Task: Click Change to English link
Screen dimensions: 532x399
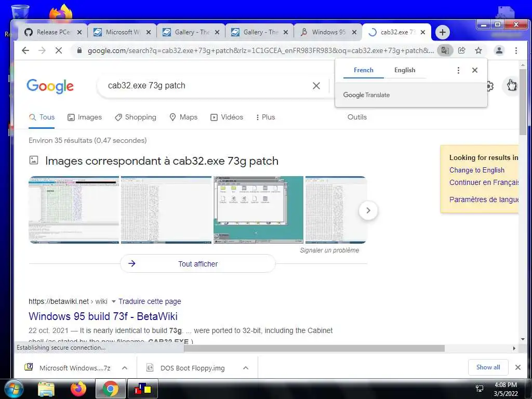Action: [x=477, y=170]
